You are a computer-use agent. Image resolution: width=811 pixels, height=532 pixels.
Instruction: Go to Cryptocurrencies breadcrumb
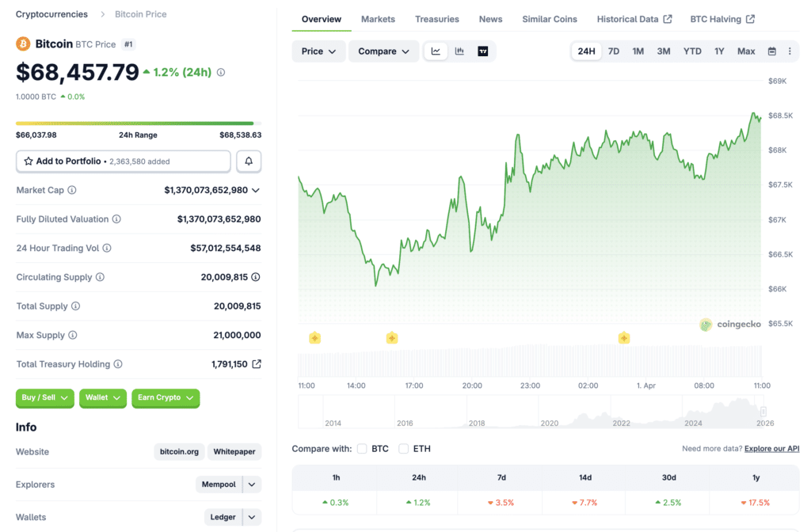pyautogui.click(x=51, y=14)
